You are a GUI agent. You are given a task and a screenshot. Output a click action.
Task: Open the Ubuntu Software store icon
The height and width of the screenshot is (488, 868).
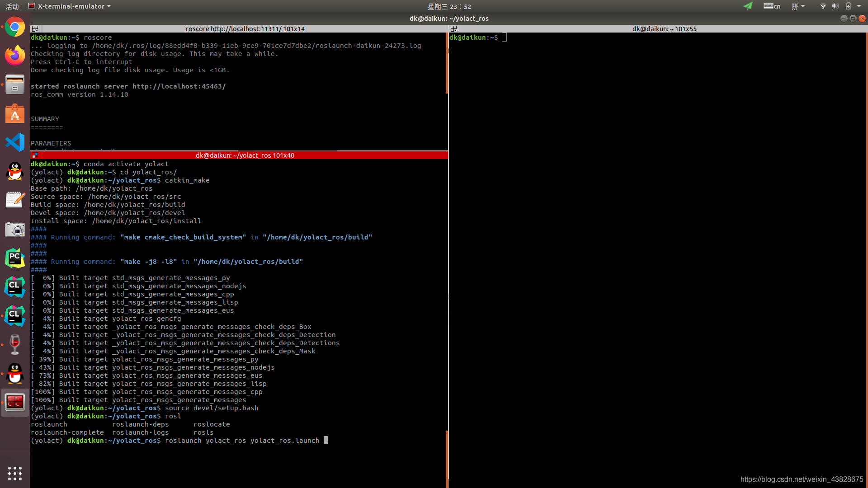[x=15, y=114]
